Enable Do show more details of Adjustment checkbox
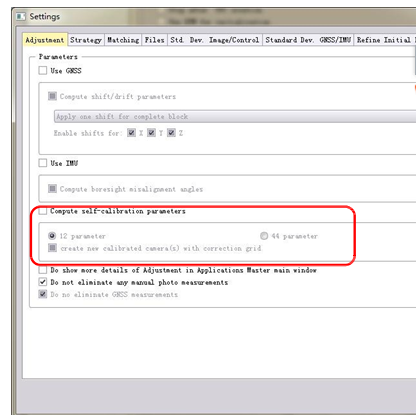Viewport: 416px width, 415px height. [x=43, y=270]
